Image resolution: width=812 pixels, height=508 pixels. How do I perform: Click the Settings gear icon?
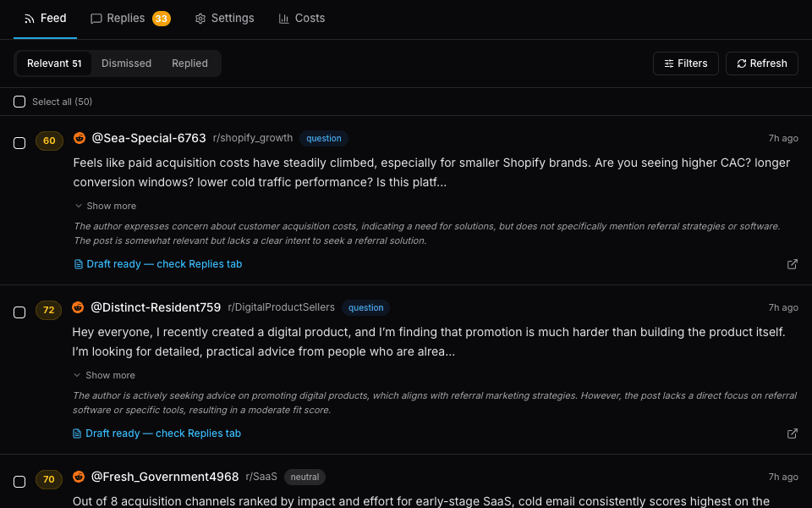pyautogui.click(x=200, y=18)
